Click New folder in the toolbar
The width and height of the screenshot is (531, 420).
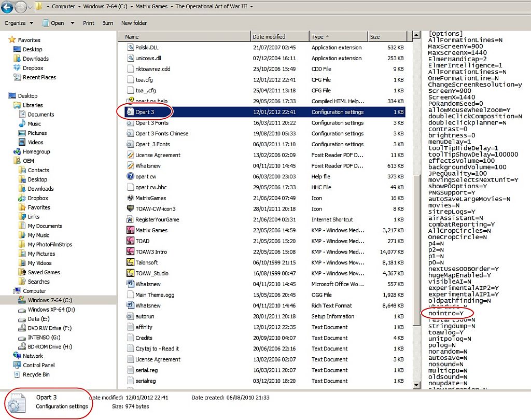pyautogui.click(x=134, y=23)
